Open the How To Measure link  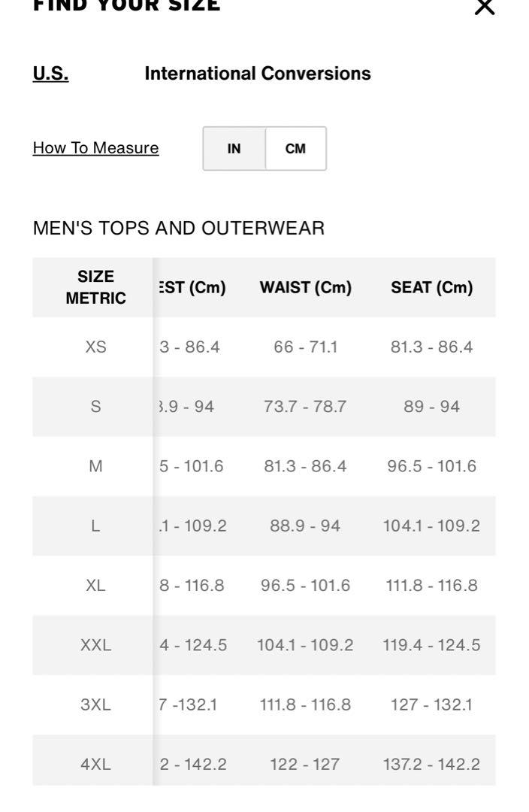tap(95, 148)
